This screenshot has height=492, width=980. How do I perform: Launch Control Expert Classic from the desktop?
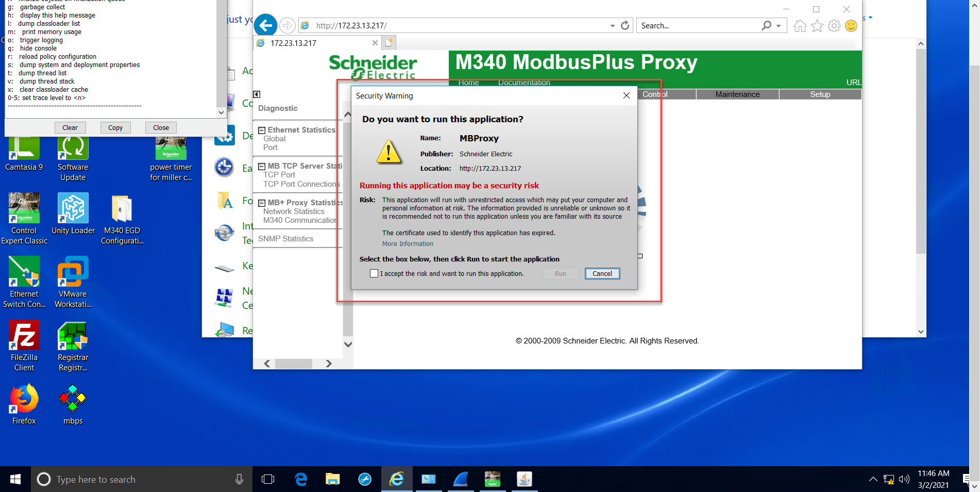(24, 218)
